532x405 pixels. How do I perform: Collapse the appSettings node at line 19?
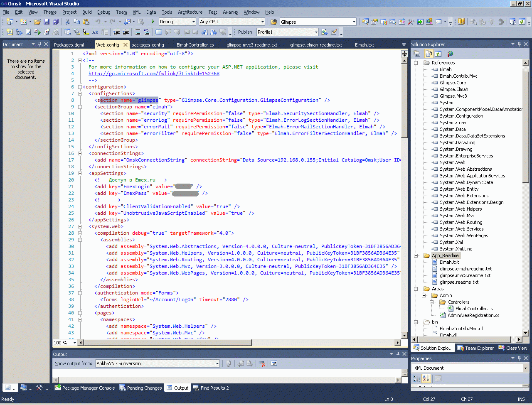point(80,173)
